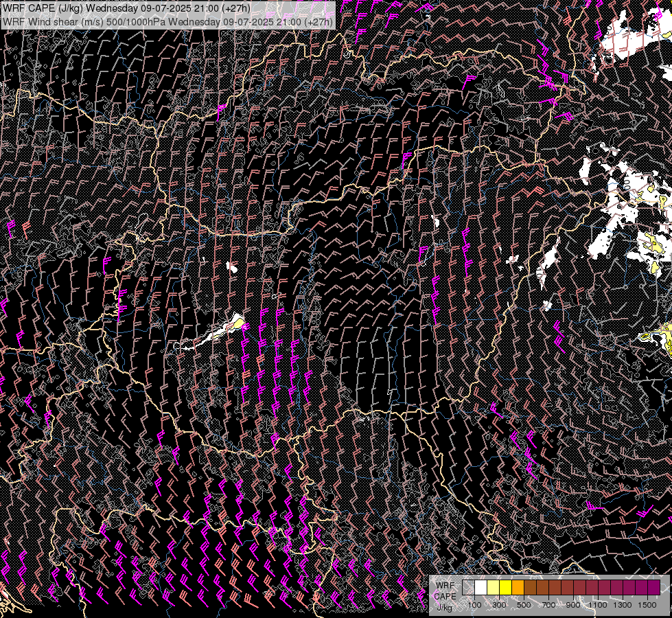Click the legend label '1500'

647,605
